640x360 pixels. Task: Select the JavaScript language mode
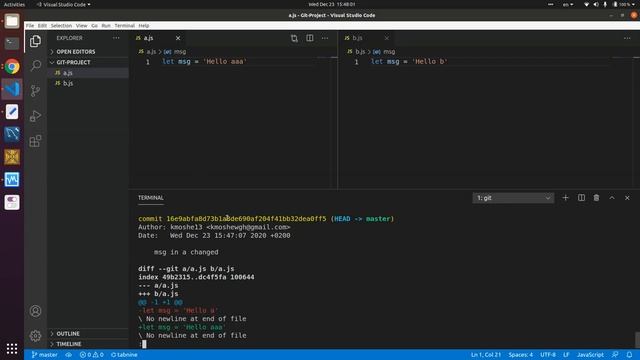(590, 355)
